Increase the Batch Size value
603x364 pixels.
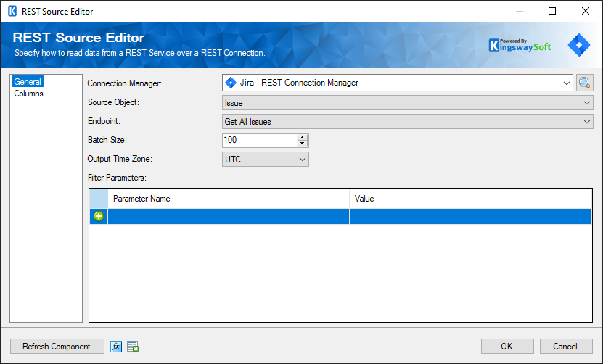point(303,137)
